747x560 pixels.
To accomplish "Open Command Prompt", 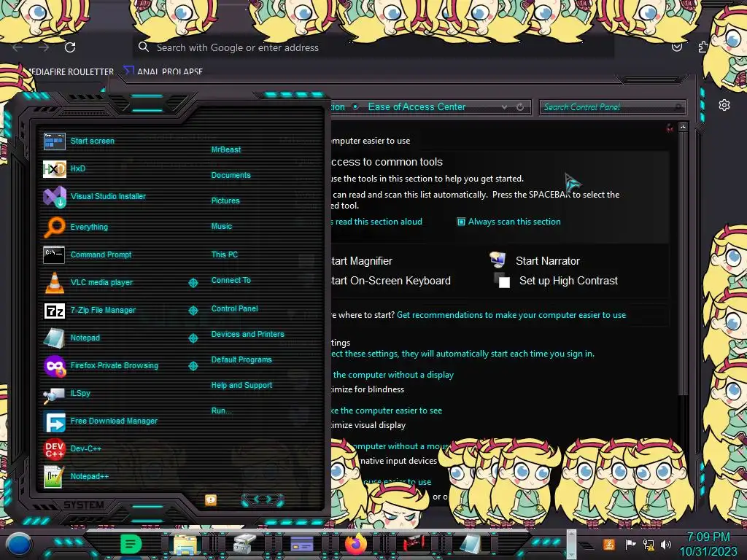I will (x=88, y=254).
